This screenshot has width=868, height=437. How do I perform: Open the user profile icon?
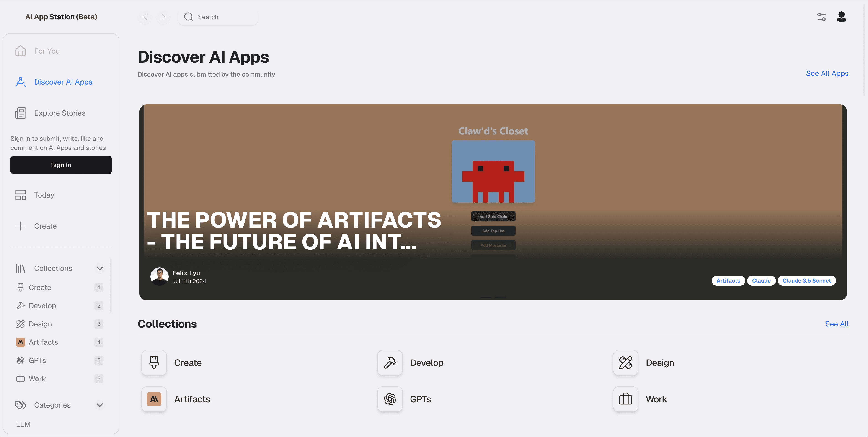pos(841,17)
